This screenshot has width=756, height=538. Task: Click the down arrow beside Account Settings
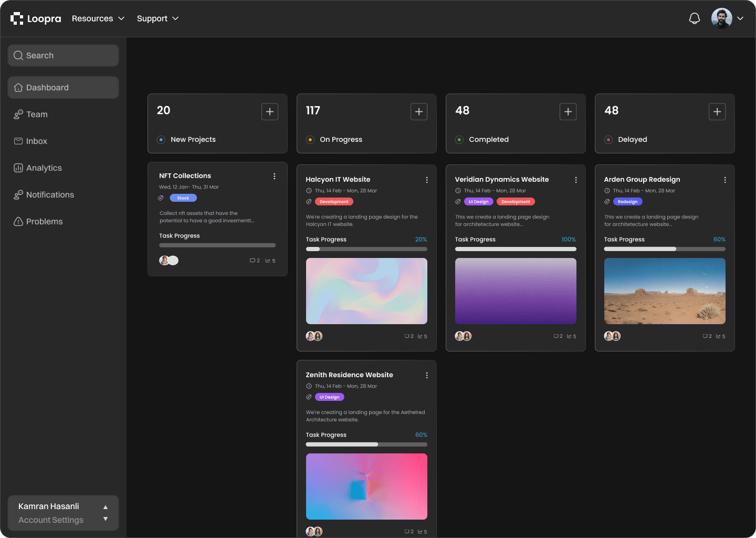tap(106, 519)
